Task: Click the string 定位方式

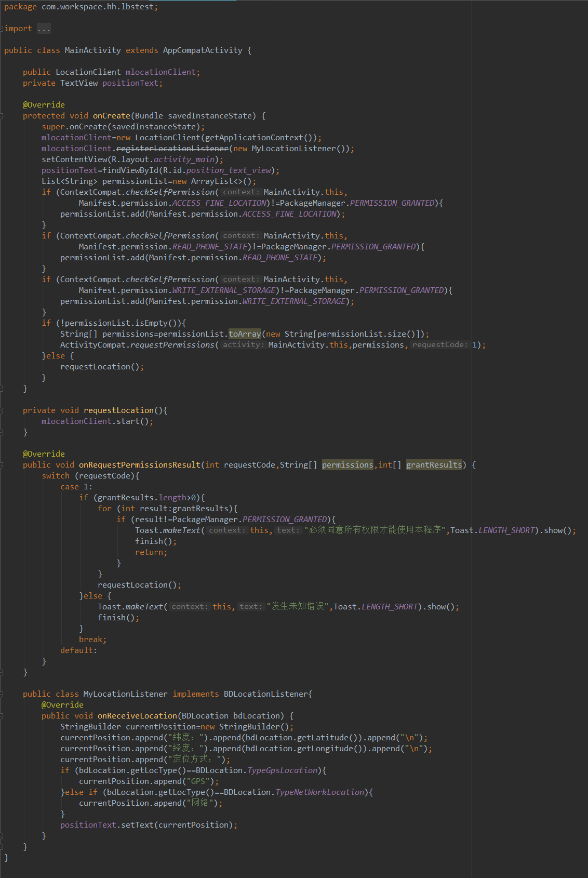Action: [195, 759]
